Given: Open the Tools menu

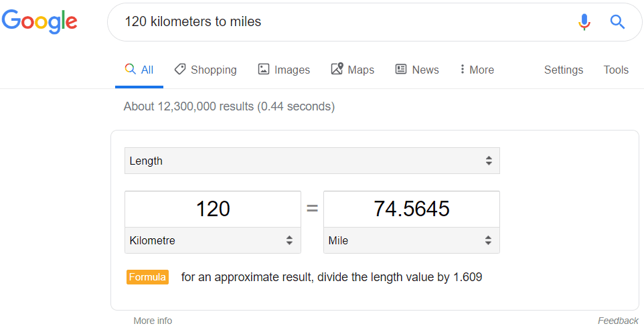Looking at the screenshot, I should 616,70.
